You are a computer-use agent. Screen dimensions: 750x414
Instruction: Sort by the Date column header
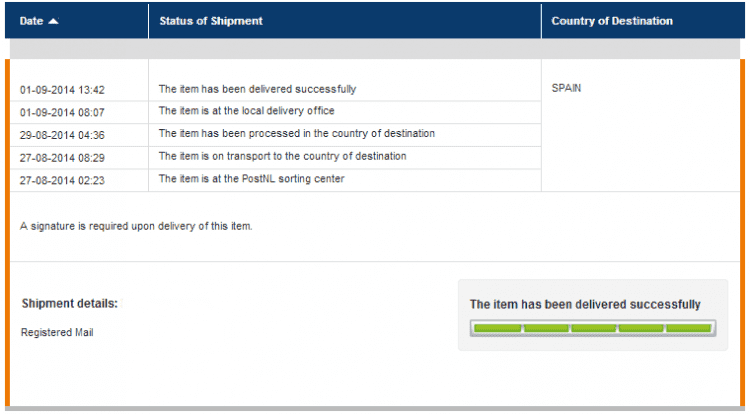point(77,21)
